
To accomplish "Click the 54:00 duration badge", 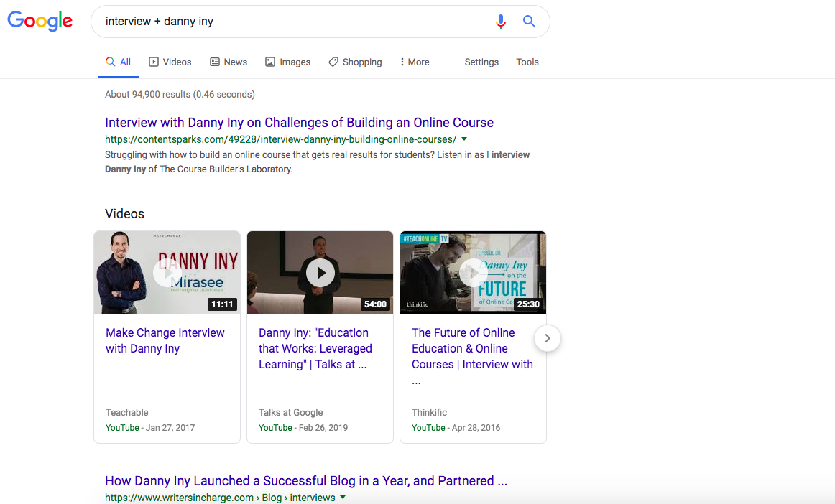I will point(375,304).
